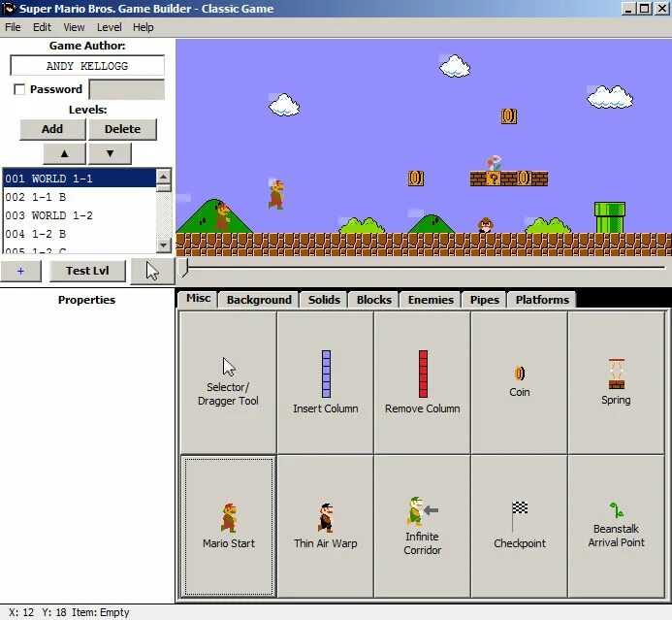The width and height of the screenshot is (672, 620).
Task: Select the Thin Air Warp item
Action: 325,526
